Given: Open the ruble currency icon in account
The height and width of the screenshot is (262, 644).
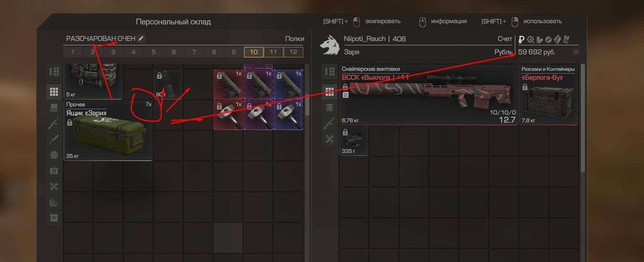Looking at the screenshot, I should (521, 39).
